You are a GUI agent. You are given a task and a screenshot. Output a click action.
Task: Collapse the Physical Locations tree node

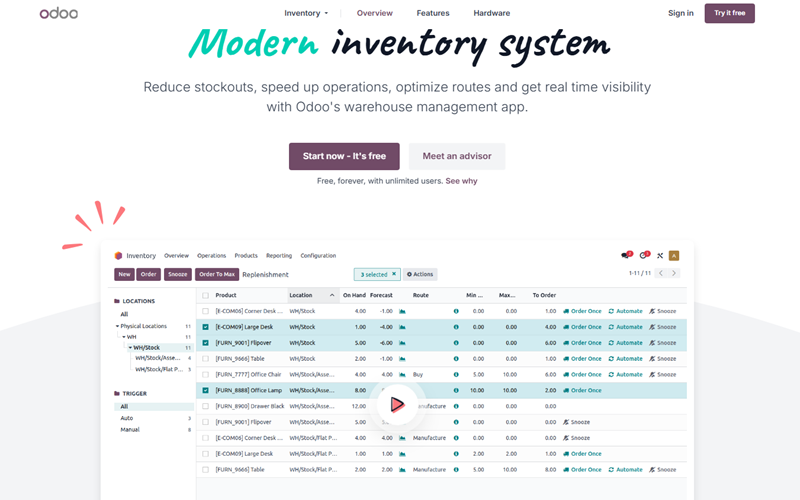pyautogui.click(x=117, y=326)
